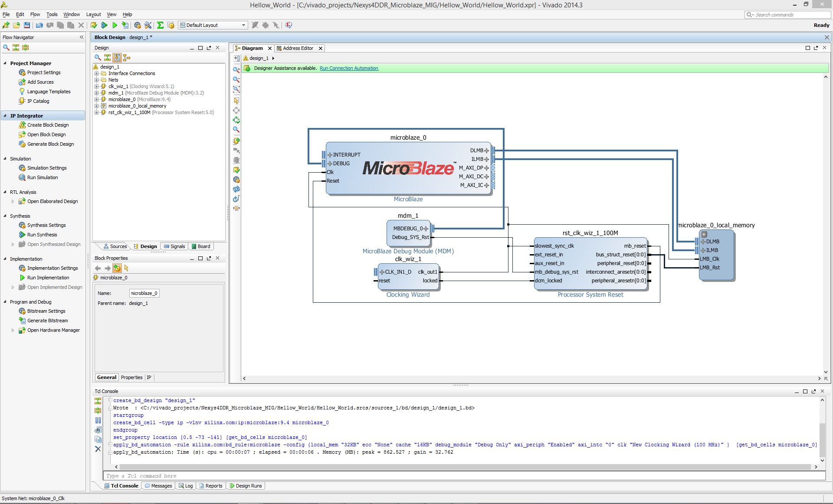Click the Generate Bitstream icon in main toolbar

coord(125,25)
